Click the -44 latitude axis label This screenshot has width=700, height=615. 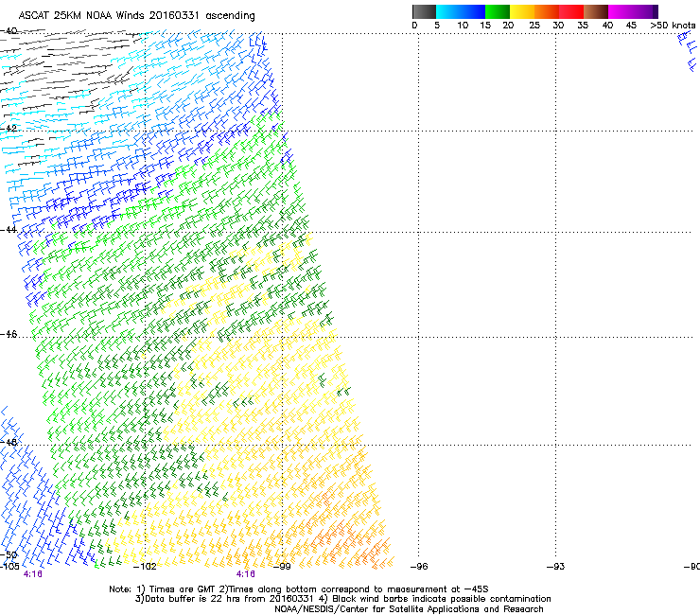pyautogui.click(x=9, y=230)
